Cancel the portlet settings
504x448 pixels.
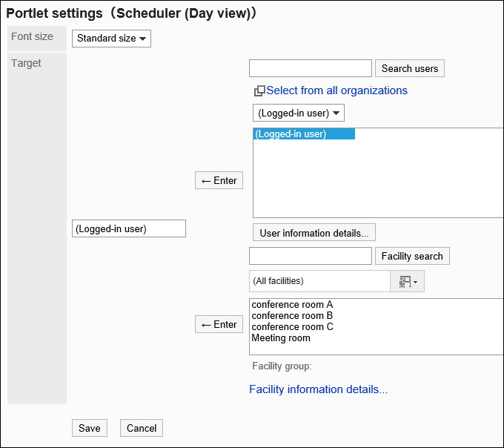pos(142,428)
